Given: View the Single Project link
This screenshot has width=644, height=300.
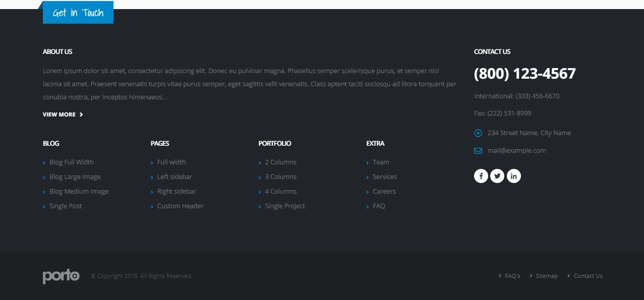Looking at the screenshot, I should point(284,206).
